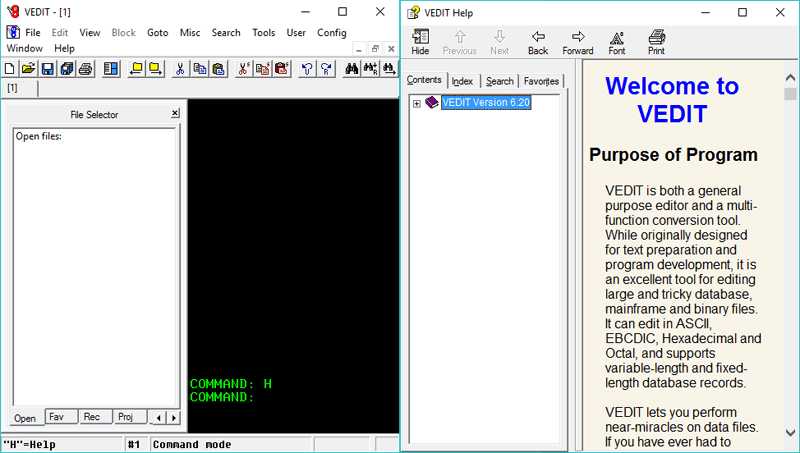800x453 pixels.
Task: Open the Tools menu
Action: click(x=264, y=33)
